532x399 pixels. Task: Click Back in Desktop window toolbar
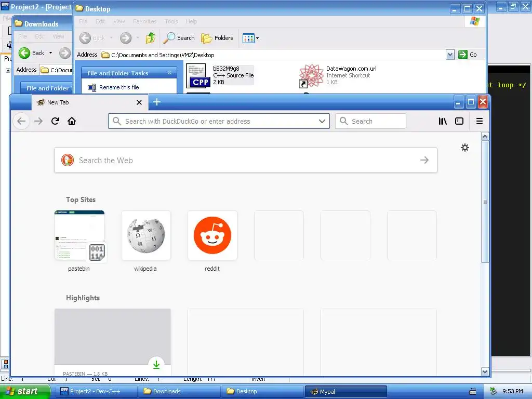tap(92, 38)
